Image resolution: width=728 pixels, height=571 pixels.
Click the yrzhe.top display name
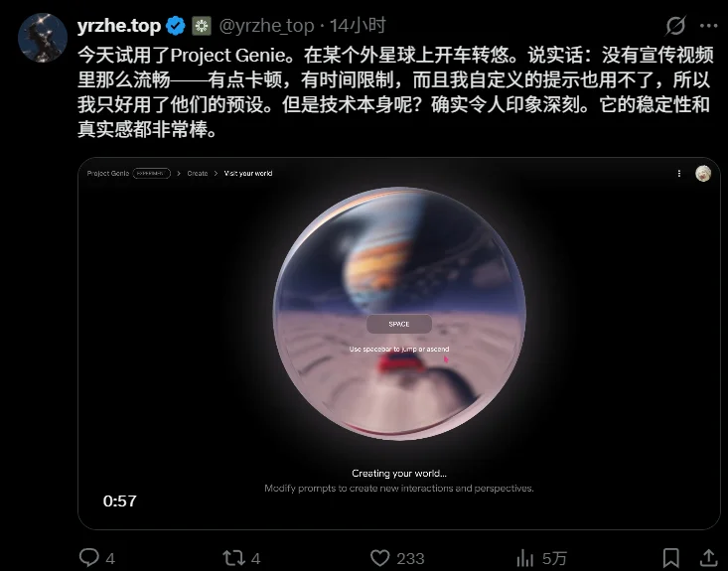119,26
